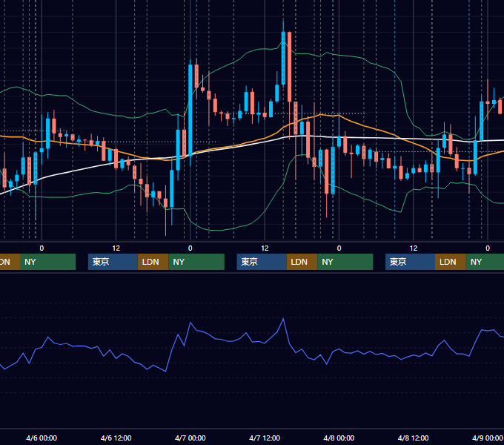504x445 pixels.
Task: Select the LDN session block just before 4/9 00:00
Action: pyautogui.click(x=451, y=262)
